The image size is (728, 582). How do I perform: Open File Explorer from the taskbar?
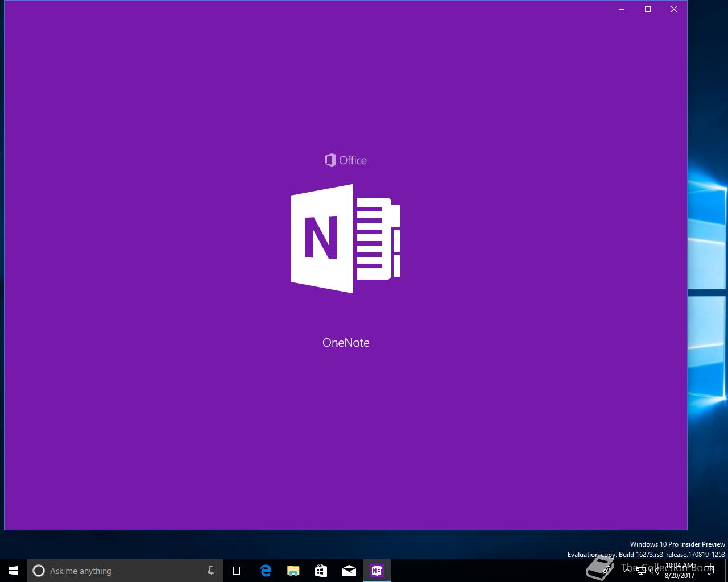point(293,571)
